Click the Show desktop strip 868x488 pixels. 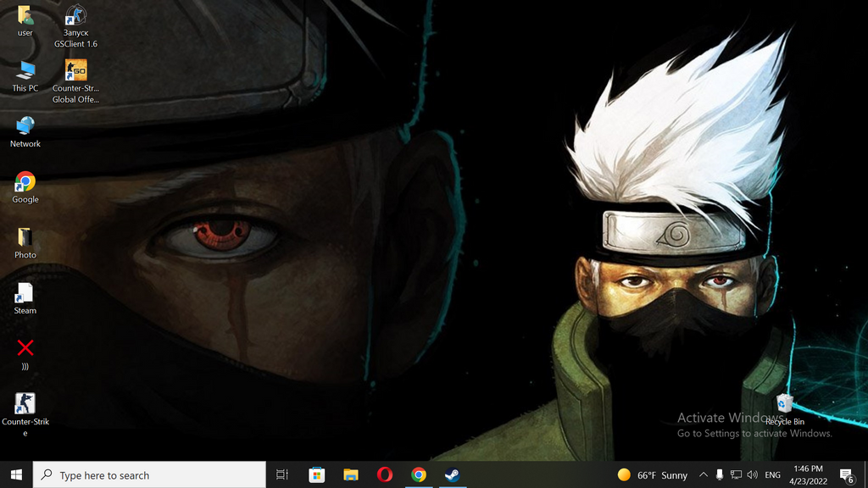pyautogui.click(x=865, y=474)
